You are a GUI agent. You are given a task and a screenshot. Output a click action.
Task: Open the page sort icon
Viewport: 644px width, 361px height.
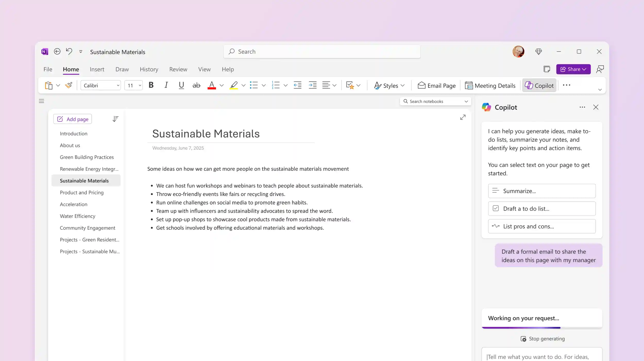click(x=115, y=119)
